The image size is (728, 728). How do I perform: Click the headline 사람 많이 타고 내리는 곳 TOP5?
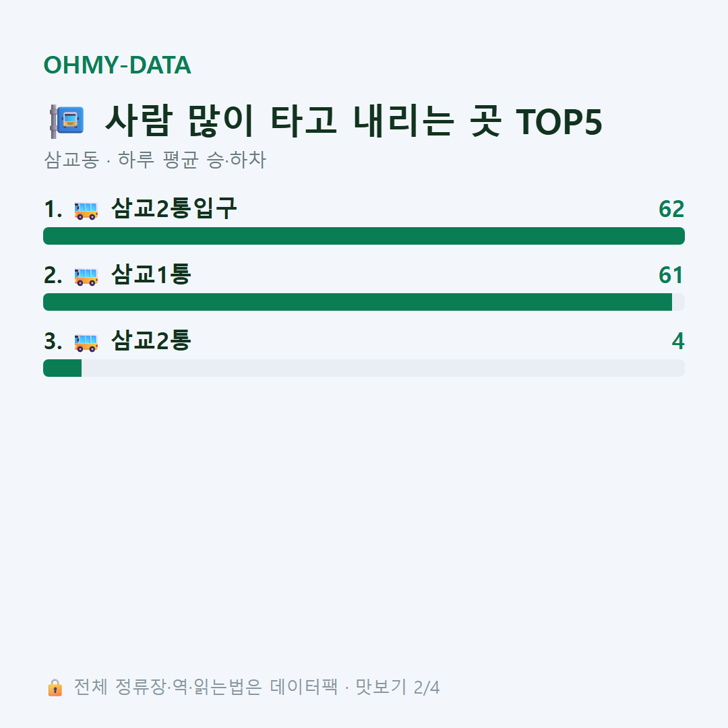[x=353, y=121]
